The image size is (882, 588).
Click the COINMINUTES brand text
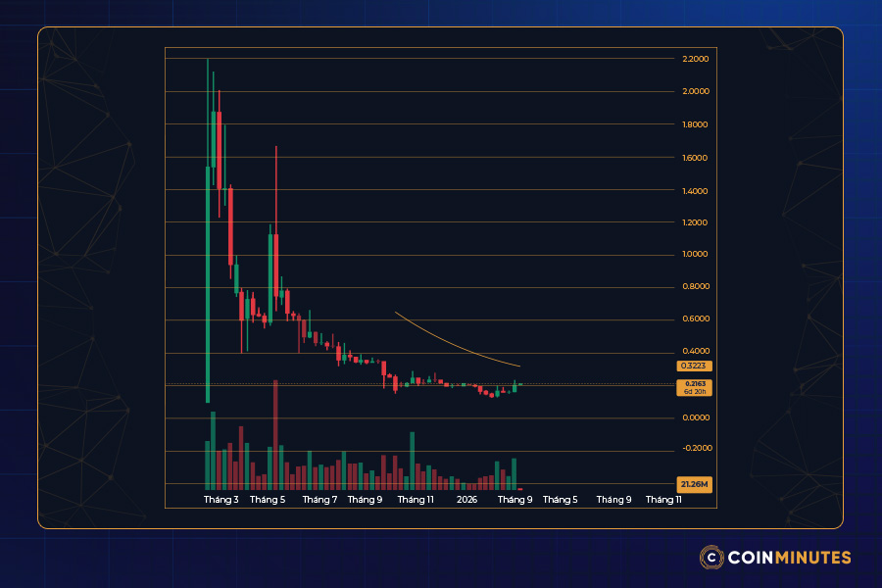(789, 558)
